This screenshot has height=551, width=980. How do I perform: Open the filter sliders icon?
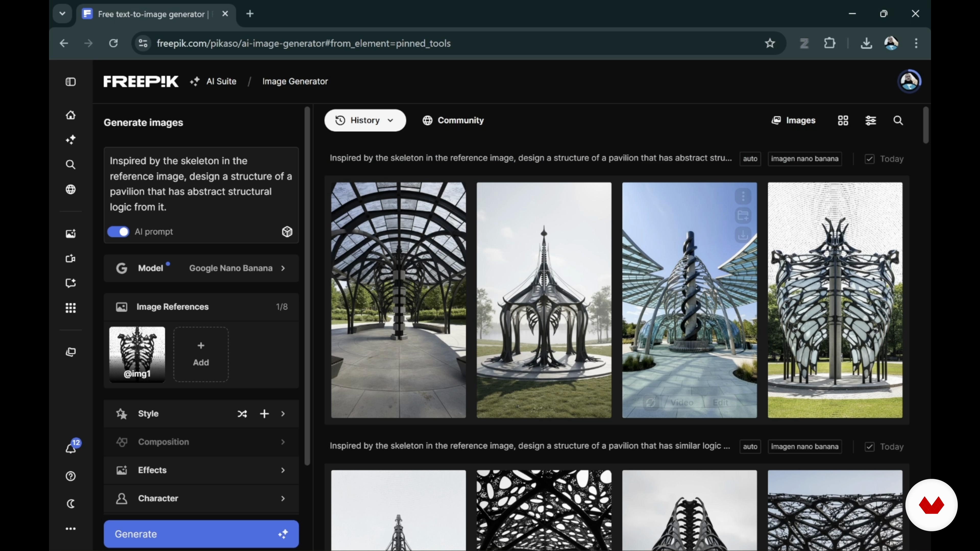tap(871, 121)
